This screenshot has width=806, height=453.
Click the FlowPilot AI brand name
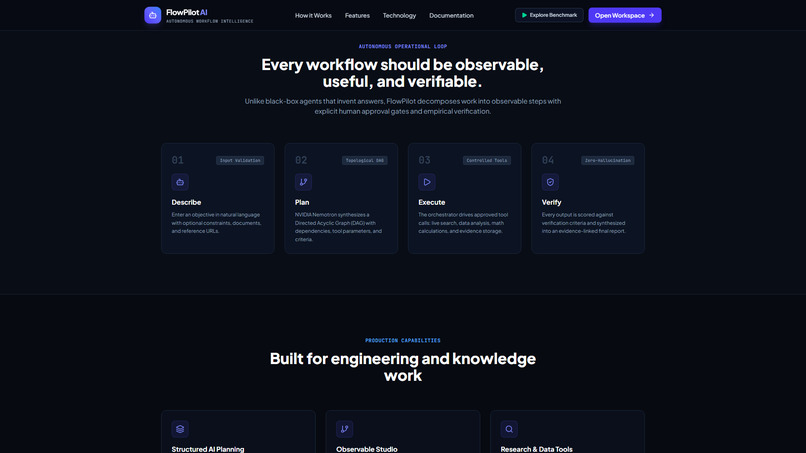pos(187,12)
